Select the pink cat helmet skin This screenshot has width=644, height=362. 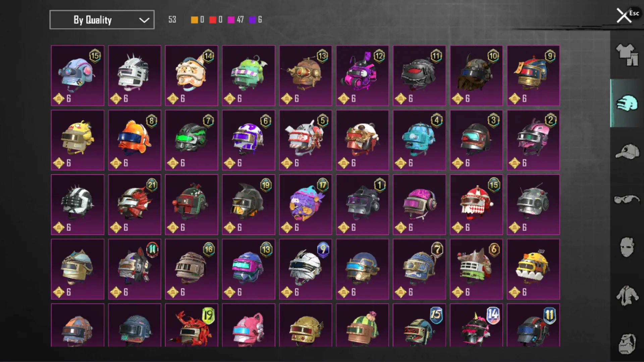249,325
